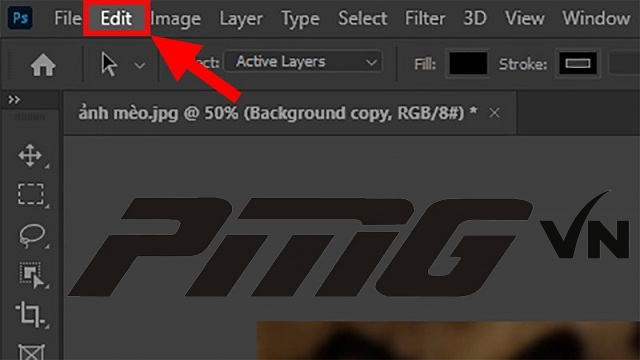Select the Crop tool

[31, 315]
